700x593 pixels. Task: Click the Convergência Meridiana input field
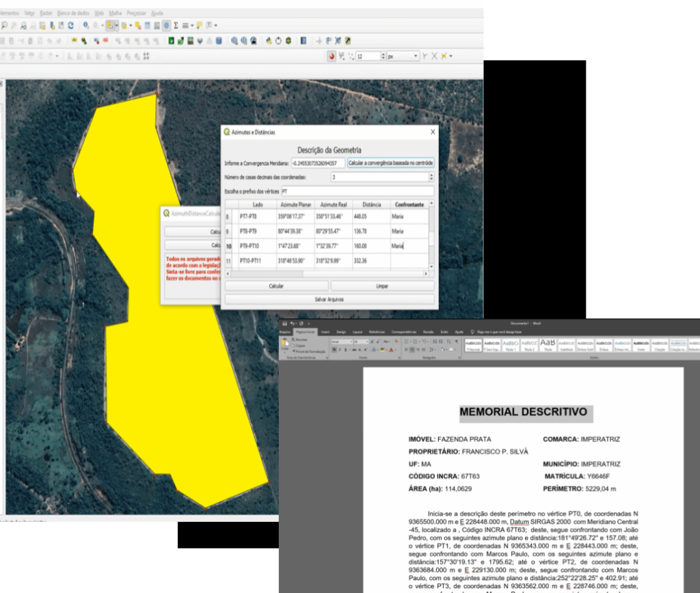click(317, 163)
